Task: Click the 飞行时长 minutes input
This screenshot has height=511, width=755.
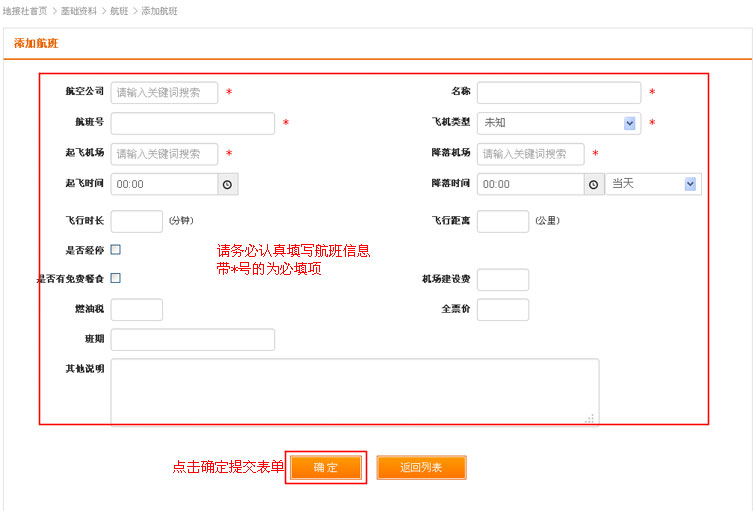Action: 137,221
